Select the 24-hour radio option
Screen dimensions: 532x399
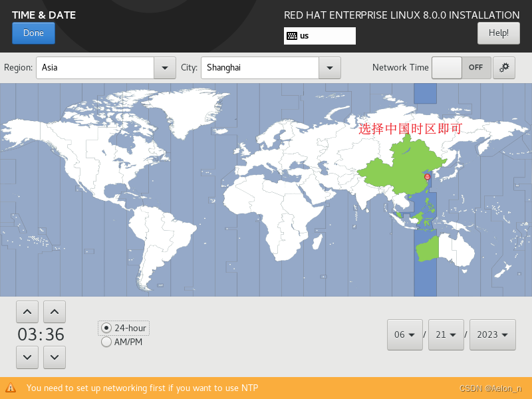pyautogui.click(x=124, y=328)
